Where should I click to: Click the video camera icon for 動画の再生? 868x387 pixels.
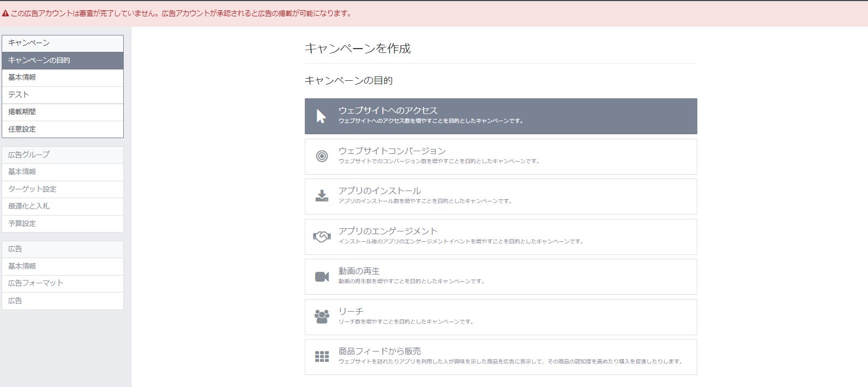click(x=322, y=277)
